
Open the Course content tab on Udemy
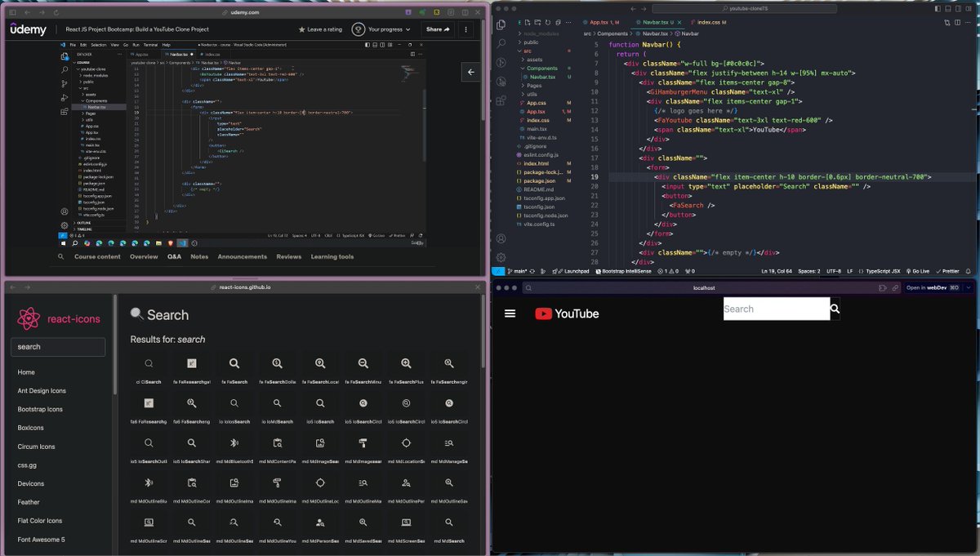pos(97,256)
